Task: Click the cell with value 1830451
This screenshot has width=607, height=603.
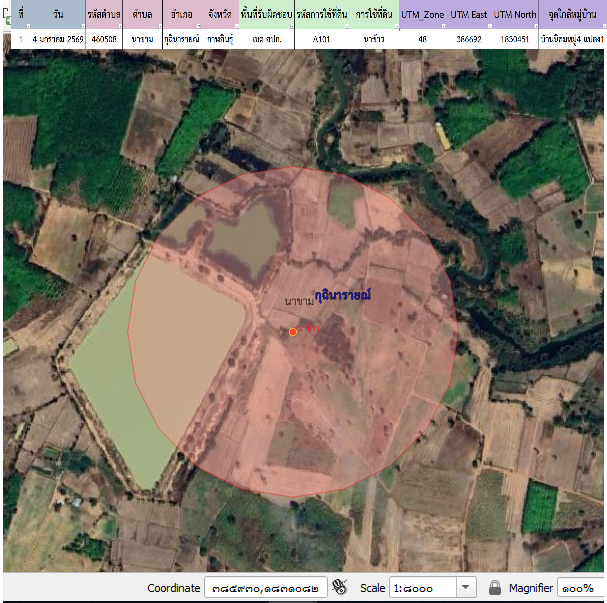Action: [x=514, y=39]
